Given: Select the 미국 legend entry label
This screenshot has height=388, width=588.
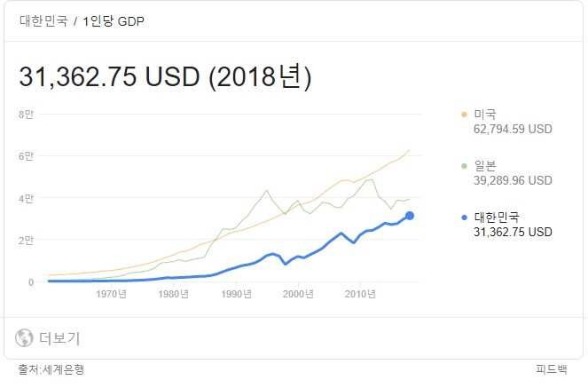Looking at the screenshot, I should pos(485,114).
